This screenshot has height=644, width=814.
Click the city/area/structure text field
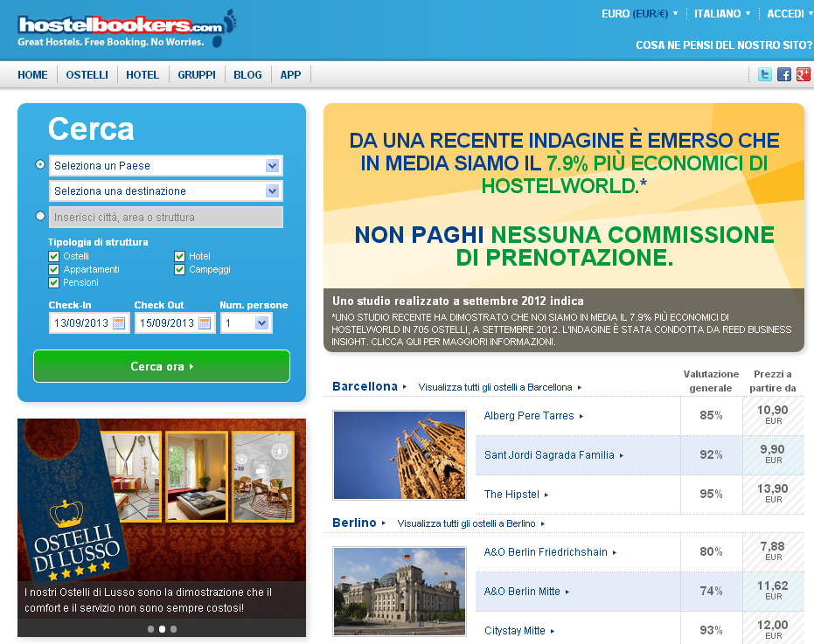pyautogui.click(x=166, y=217)
